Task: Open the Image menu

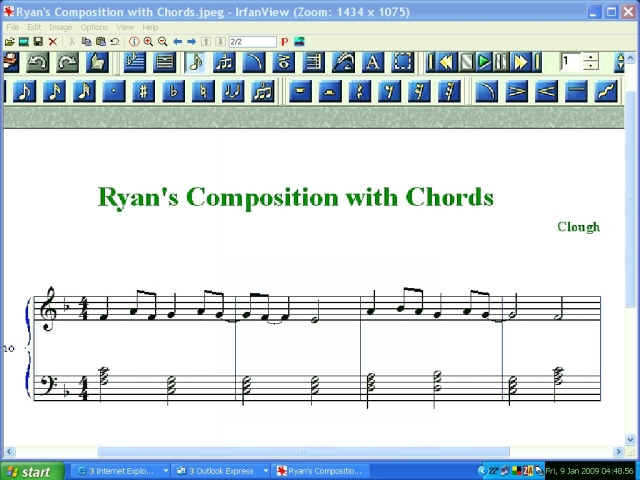Action: click(x=62, y=27)
